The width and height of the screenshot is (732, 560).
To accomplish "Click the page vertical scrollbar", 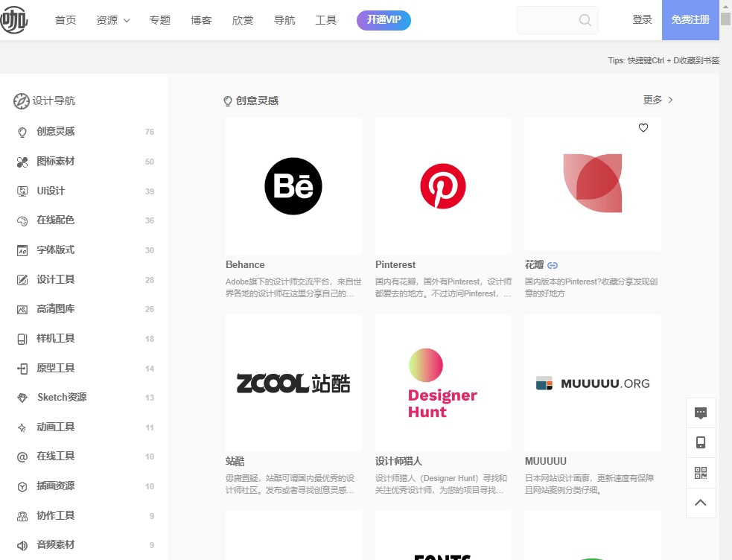I will [725, 280].
